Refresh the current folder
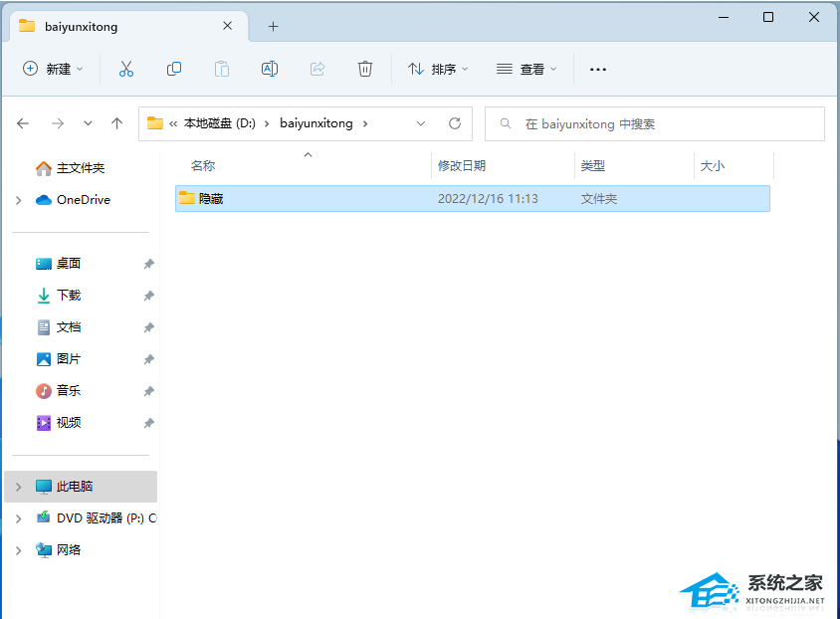Screen dimensions: 840x619 pos(455,123)
